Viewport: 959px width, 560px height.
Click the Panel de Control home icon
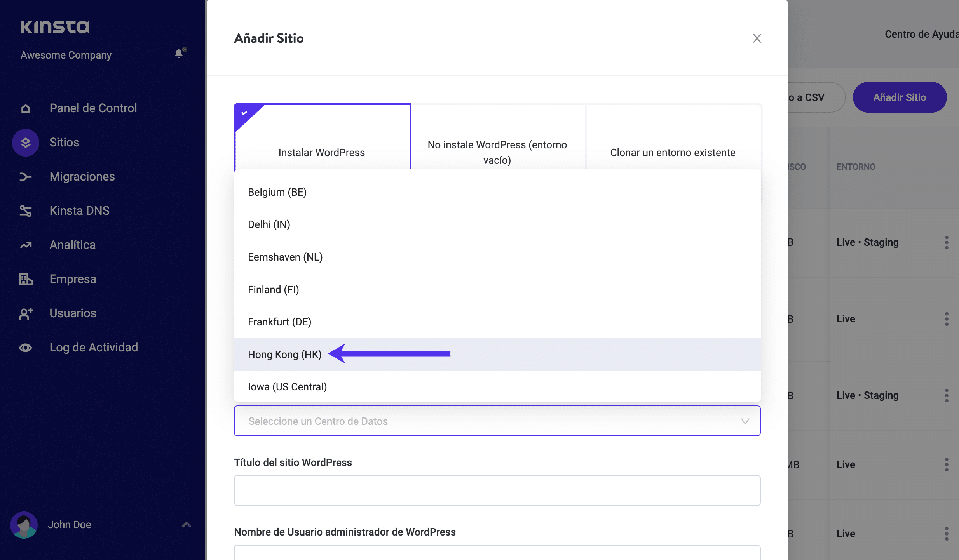point(26,108)
